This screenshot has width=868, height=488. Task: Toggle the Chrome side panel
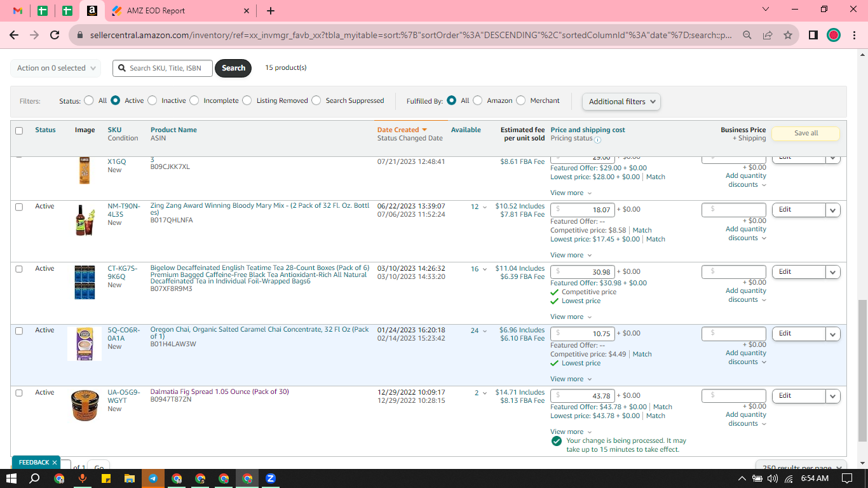pos(813,36)
